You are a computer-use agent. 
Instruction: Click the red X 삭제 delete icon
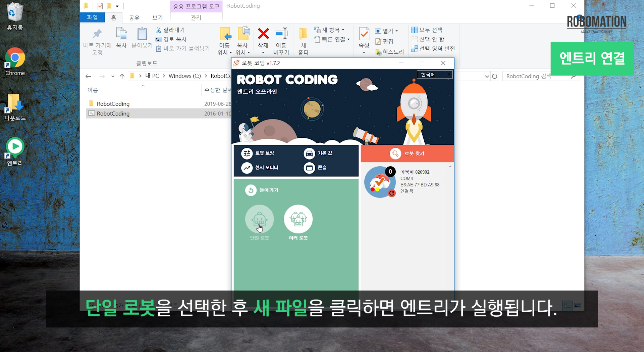(263, 34)
